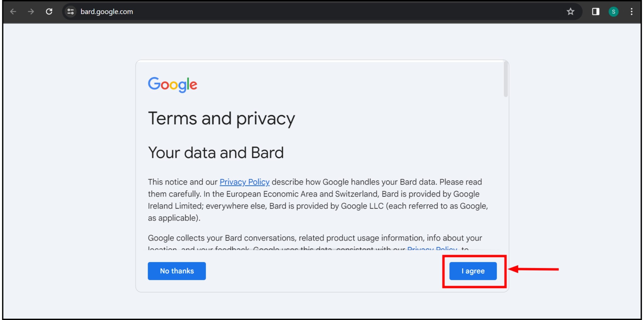Bookmark this page with the star
Screen dimensions: 644x320
pos(570,12)
